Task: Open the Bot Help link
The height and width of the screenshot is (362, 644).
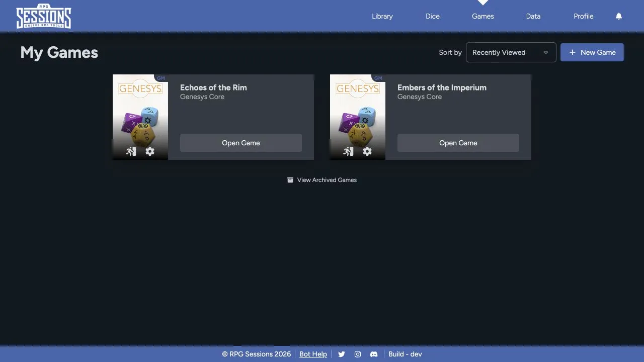Action: point(313,354)
